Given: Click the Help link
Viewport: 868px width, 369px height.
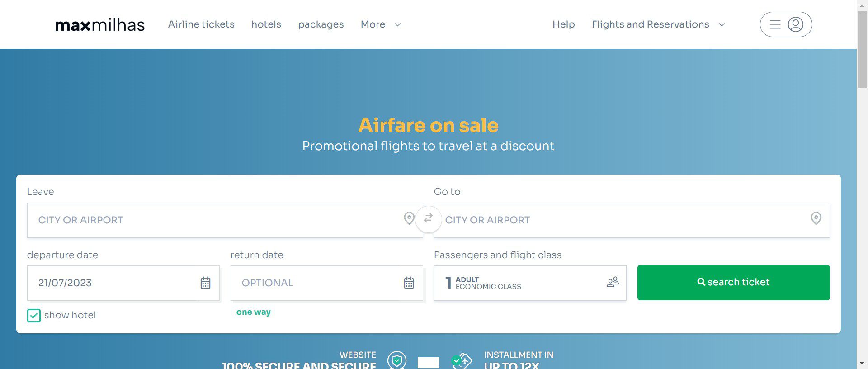Looking at the screenshot, I should click(563, 24).
